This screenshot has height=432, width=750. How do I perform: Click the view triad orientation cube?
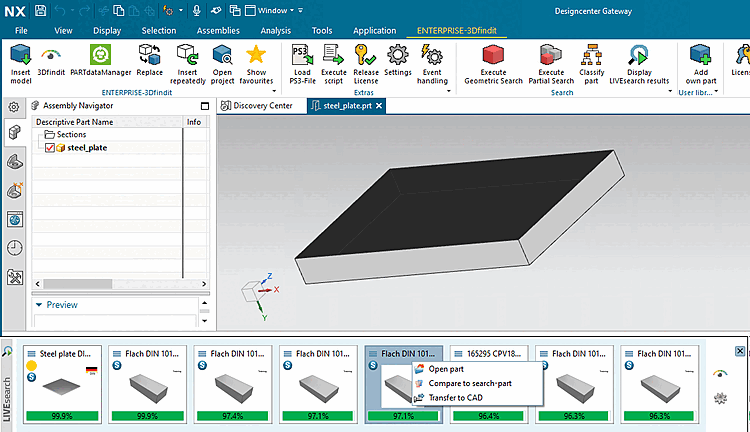pos(251,291)
